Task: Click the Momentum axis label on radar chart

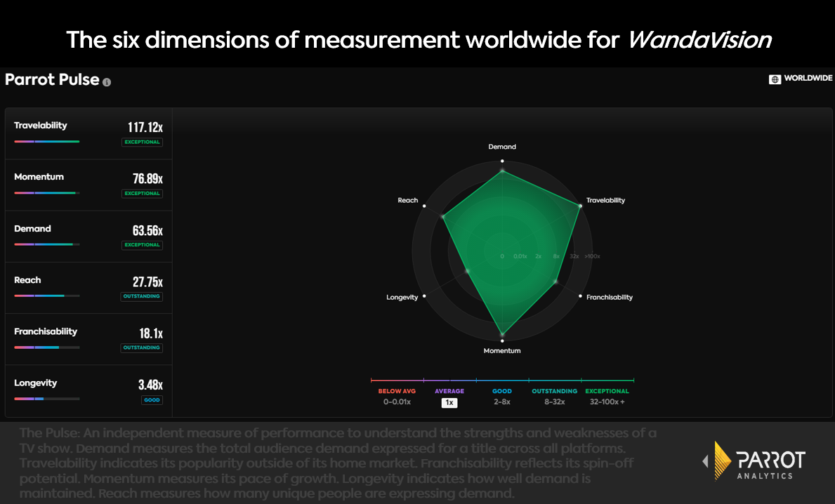Action: [502, 351]
